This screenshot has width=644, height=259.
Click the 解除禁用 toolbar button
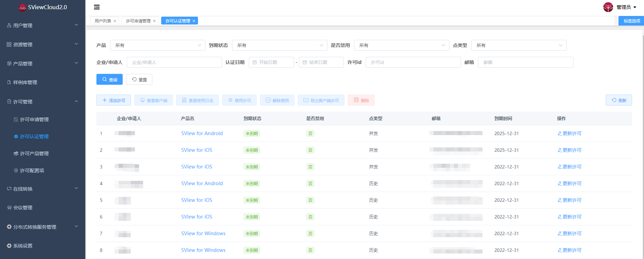coord(277,100)
